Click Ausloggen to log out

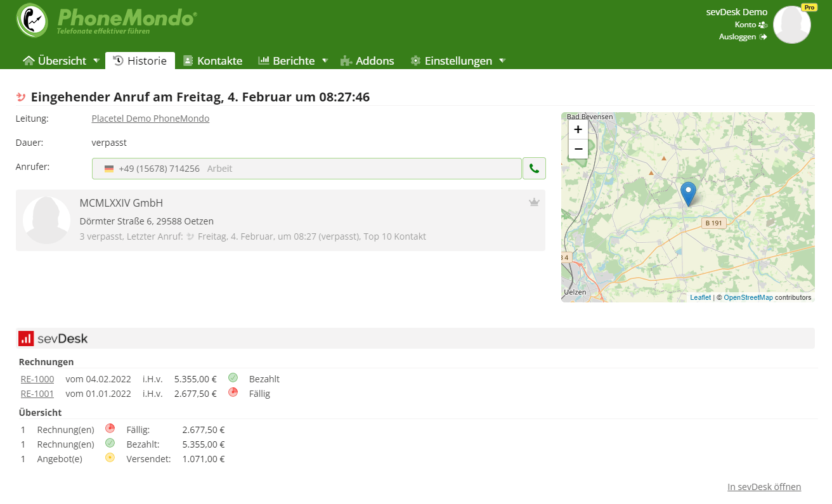pos(743,37)
